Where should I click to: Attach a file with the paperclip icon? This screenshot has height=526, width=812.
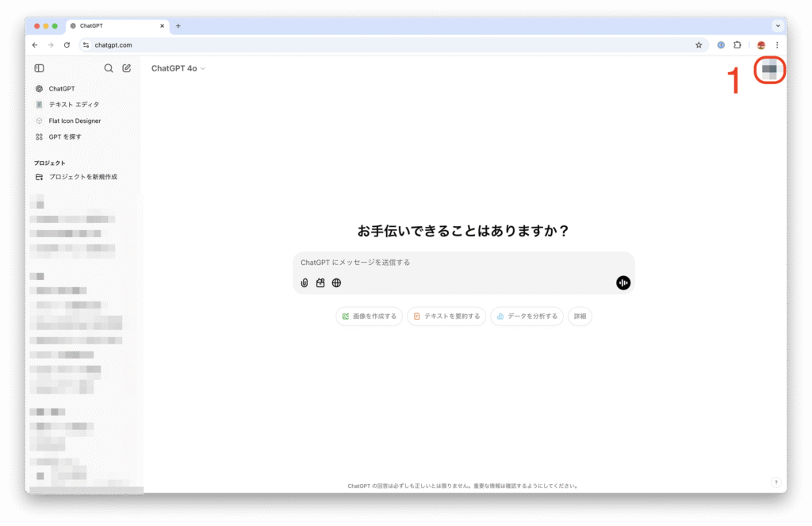[304, 283]
